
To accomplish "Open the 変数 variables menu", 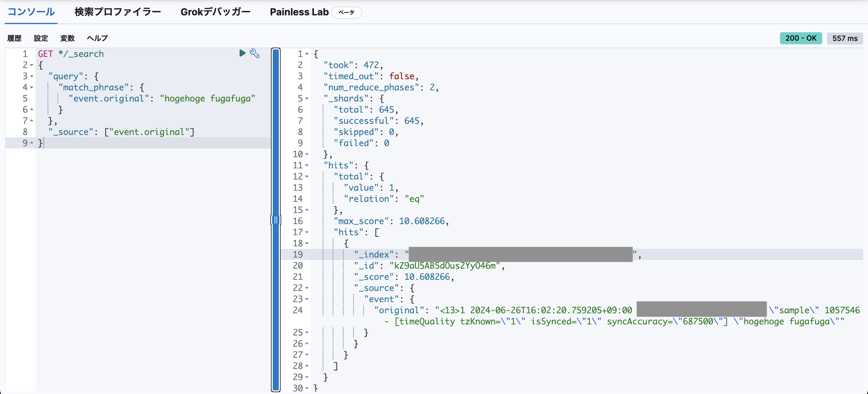I will coord(68,38).
